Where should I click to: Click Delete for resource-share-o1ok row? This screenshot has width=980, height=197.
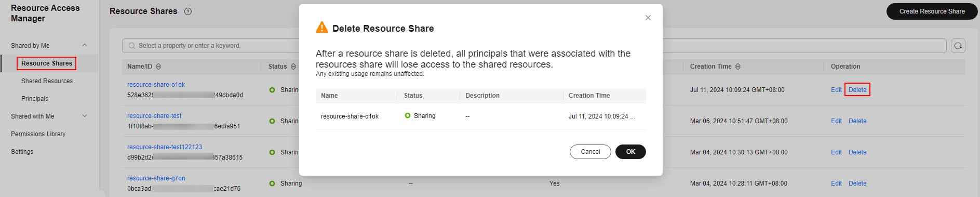pyautogui.click(x=857, y=90)
